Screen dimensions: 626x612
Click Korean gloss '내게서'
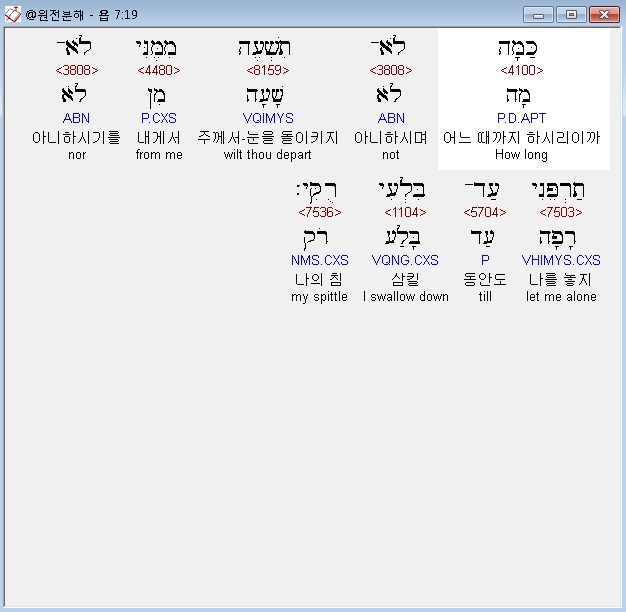pyautogui.click(x=158, y=138)
